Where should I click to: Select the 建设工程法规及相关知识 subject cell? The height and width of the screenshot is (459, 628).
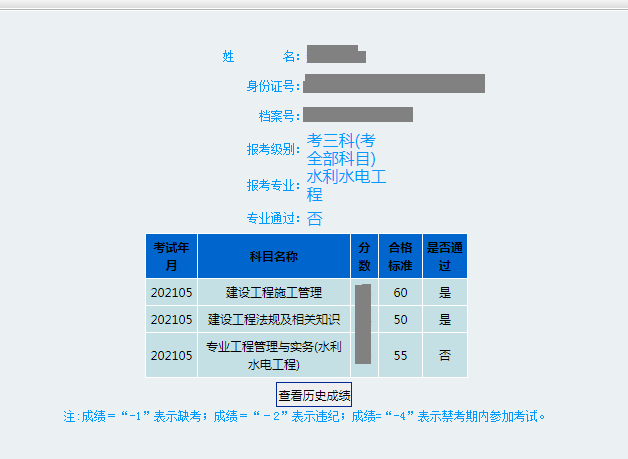coord(273,320)
